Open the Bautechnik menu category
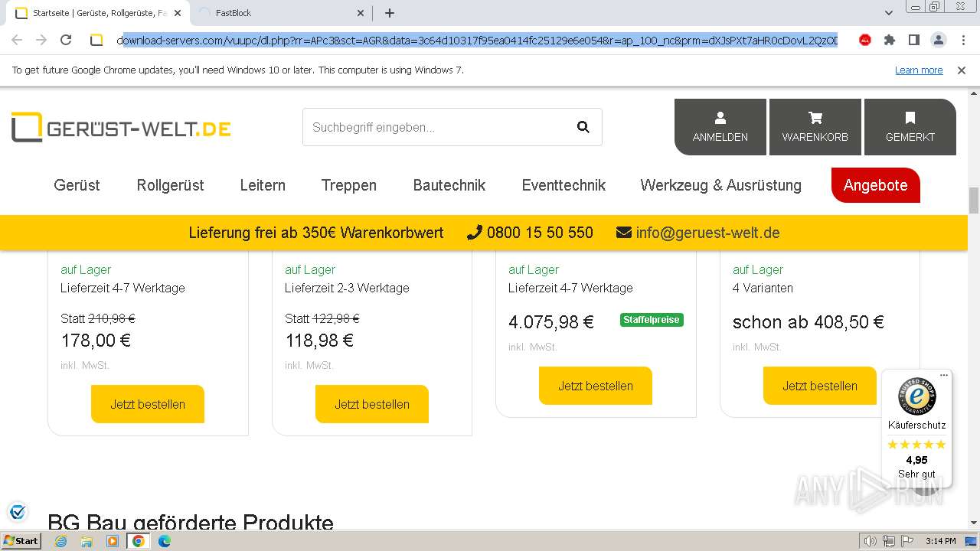This screenshot has width=980, height=551. [449, 185]
